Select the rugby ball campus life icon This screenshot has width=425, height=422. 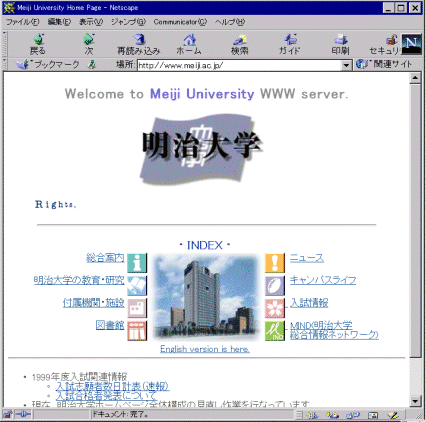tap(275, 285)
